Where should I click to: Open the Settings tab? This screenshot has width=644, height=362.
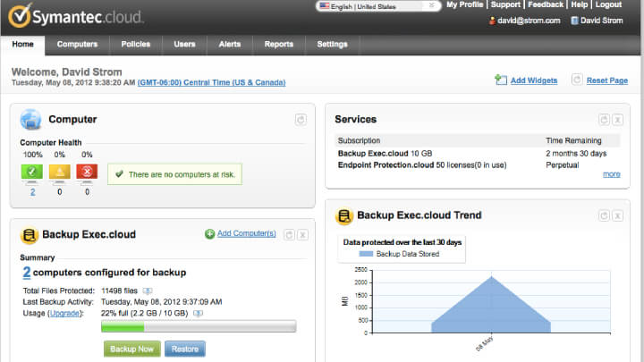click(x=332, y=45)
